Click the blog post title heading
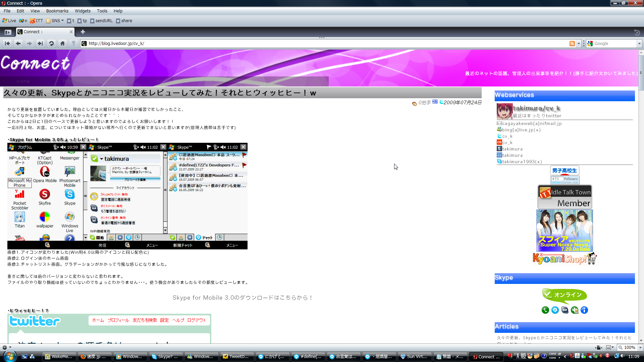The height and width of the screenshot is (362, 644). pos(160,93)
